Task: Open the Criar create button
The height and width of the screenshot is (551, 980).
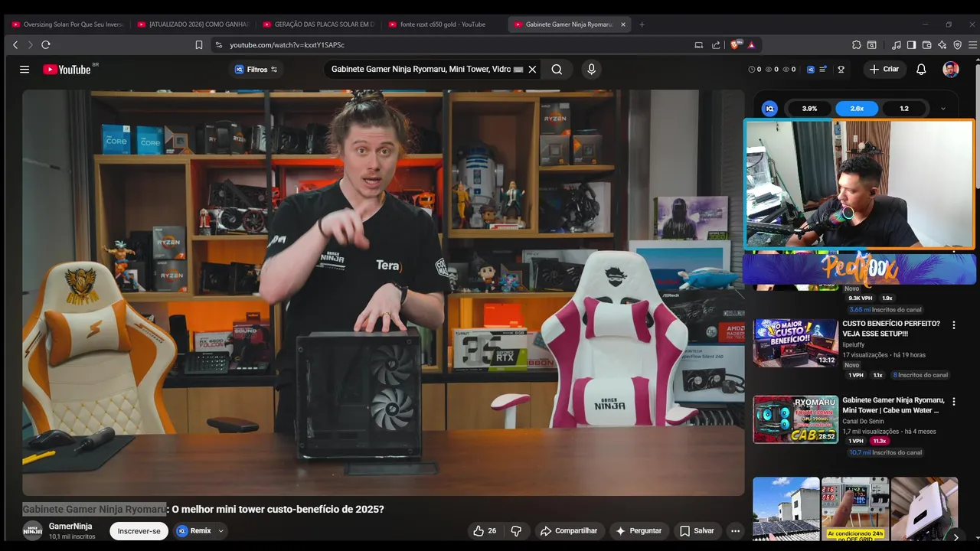Action: point(884,70)
